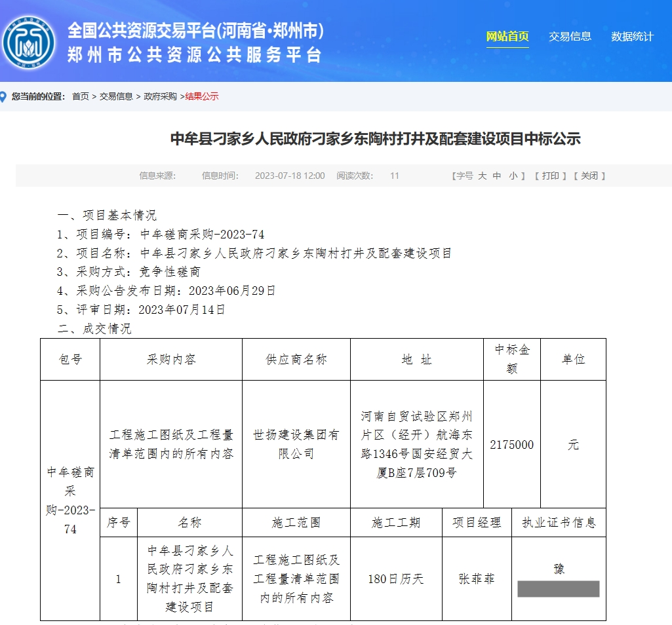672x625 pixels.
Task: Click the project manager name 张菲菲
Action: click(x=478, y=579)
